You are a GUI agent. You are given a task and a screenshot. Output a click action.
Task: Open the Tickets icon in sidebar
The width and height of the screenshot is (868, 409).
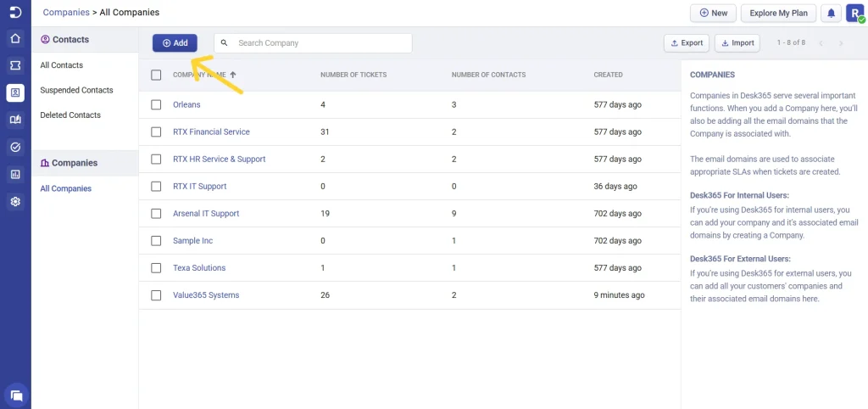(x=15, y=65)
